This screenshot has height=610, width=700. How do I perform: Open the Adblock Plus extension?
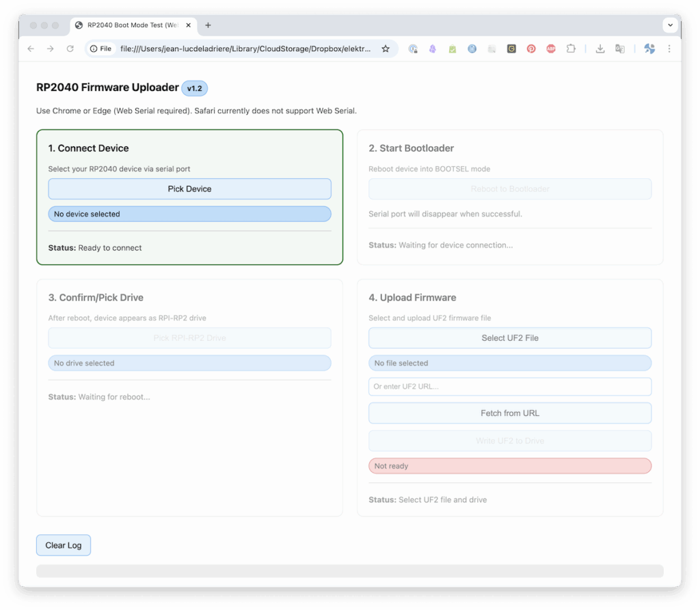click(x=550, y=49)
